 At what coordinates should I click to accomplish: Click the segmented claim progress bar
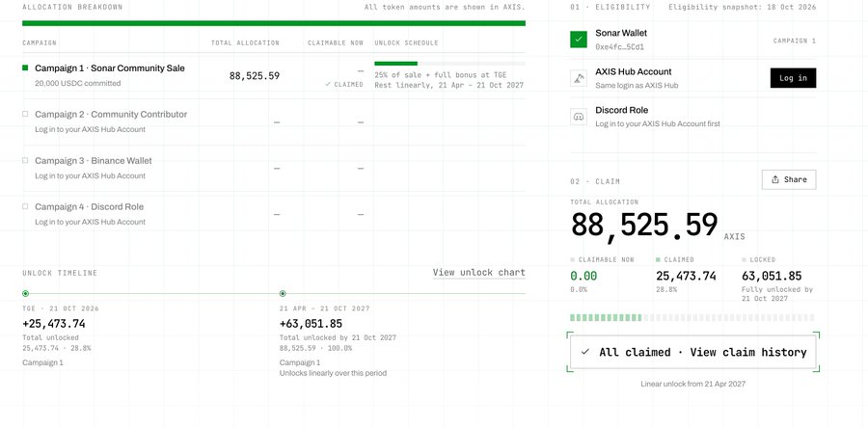(x=692, y=317)
